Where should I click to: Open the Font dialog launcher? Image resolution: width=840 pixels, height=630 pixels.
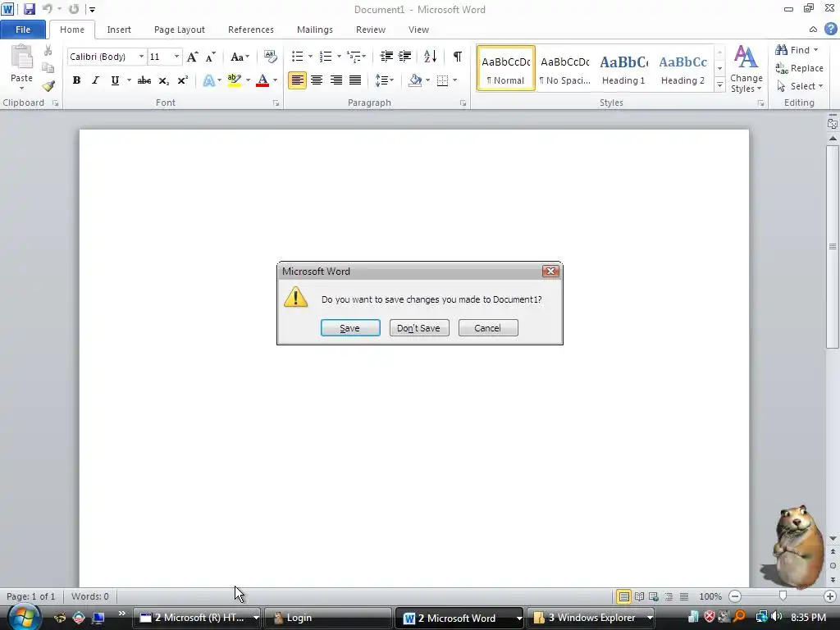click(276, 103)
